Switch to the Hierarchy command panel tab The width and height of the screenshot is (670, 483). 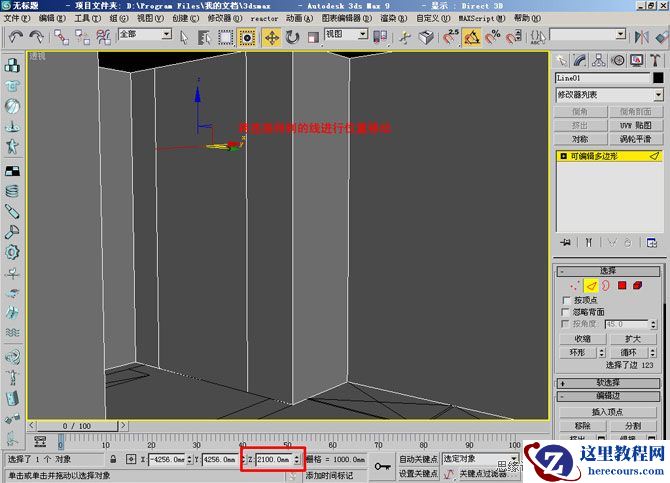pos(599,61)
